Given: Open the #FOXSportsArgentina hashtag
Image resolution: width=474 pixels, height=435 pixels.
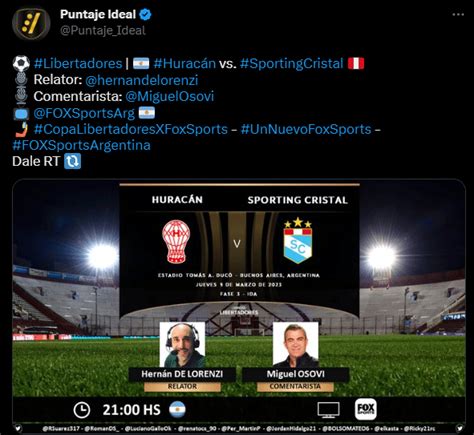Looking at the screenshot, I should click(x=81, y=145).
